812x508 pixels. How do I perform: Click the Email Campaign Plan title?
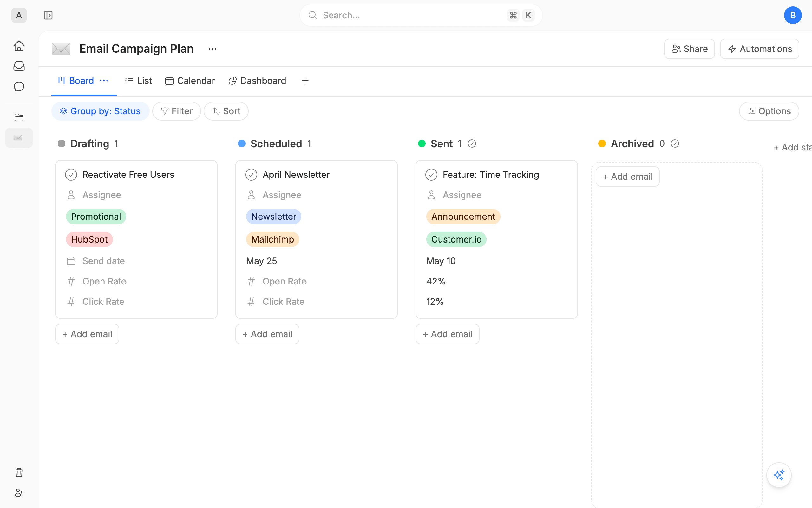click(x=136, y=49)
